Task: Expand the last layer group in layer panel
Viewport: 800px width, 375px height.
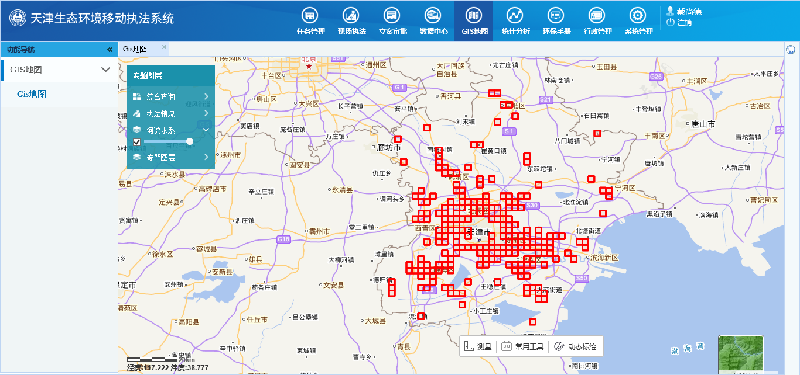Action: pyautogui.click(x=170, y=158)
